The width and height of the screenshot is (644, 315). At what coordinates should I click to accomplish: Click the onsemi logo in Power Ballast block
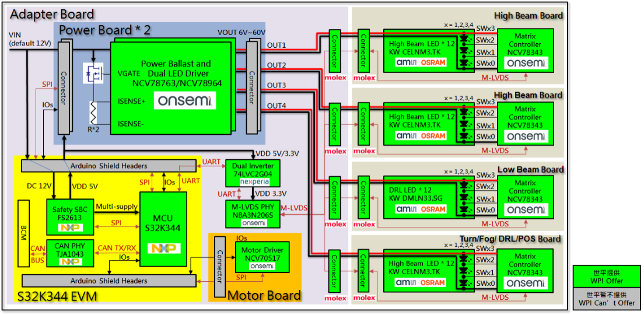click(x=184, y=100)
